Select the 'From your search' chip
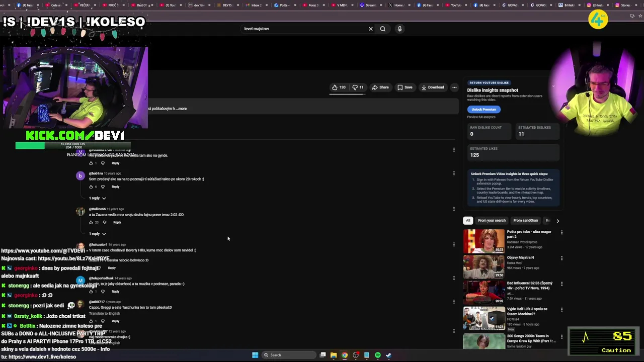The width and height of the screenshot is (644, 362). click(x=492, y=220)
